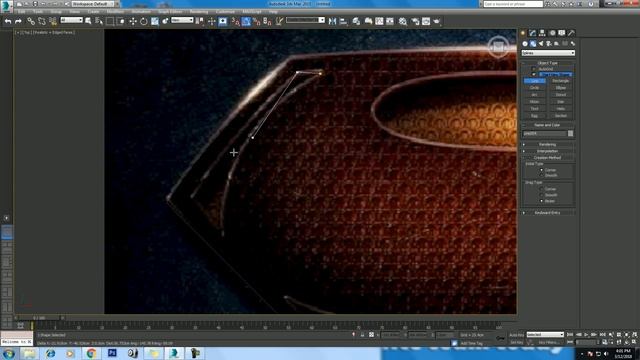Toggle Window/Crossing selection icon
The width and height of the screenshot is (640, 360).
point(121,21)
